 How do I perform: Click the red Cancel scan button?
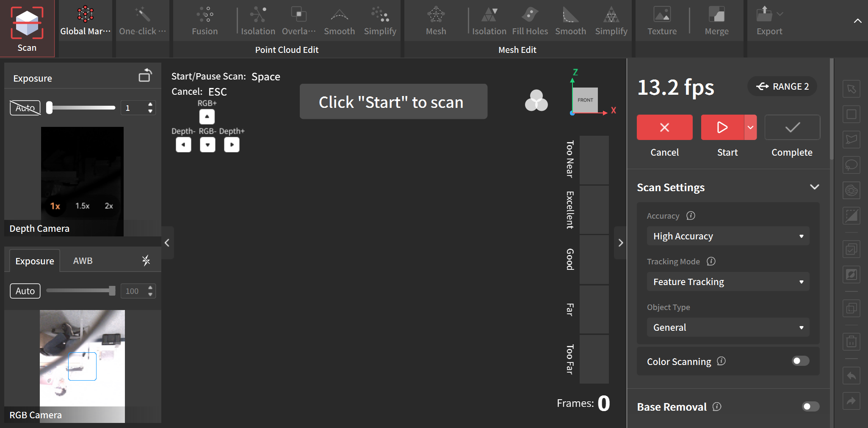point(664,127)
